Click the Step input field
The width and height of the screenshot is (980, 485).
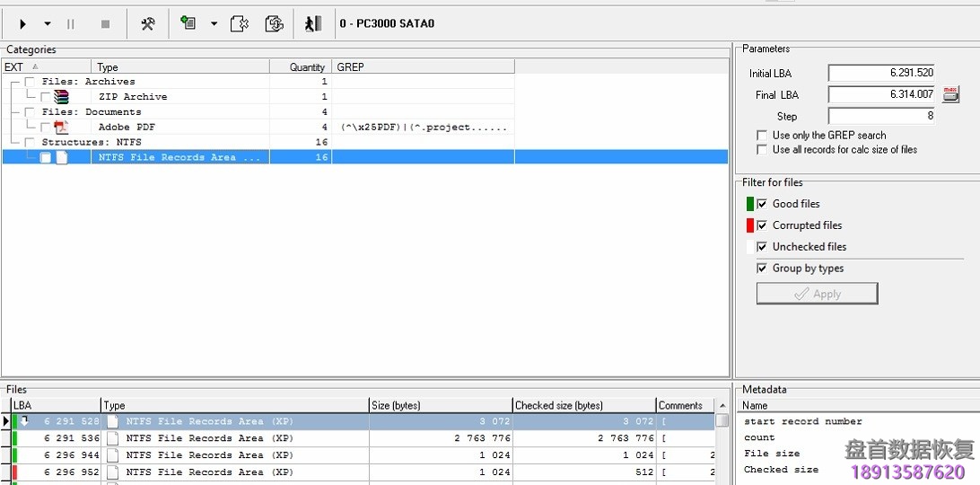click(x=881, y=116)
